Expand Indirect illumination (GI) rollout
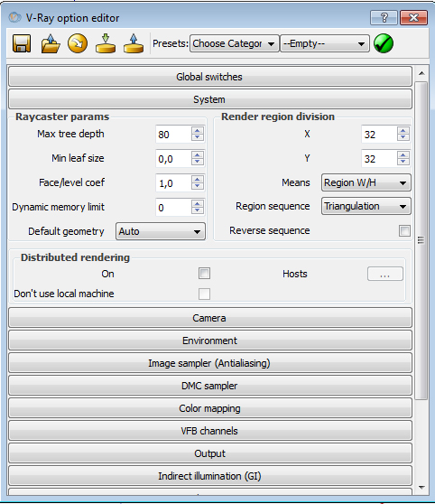 [x=210, y=476]
